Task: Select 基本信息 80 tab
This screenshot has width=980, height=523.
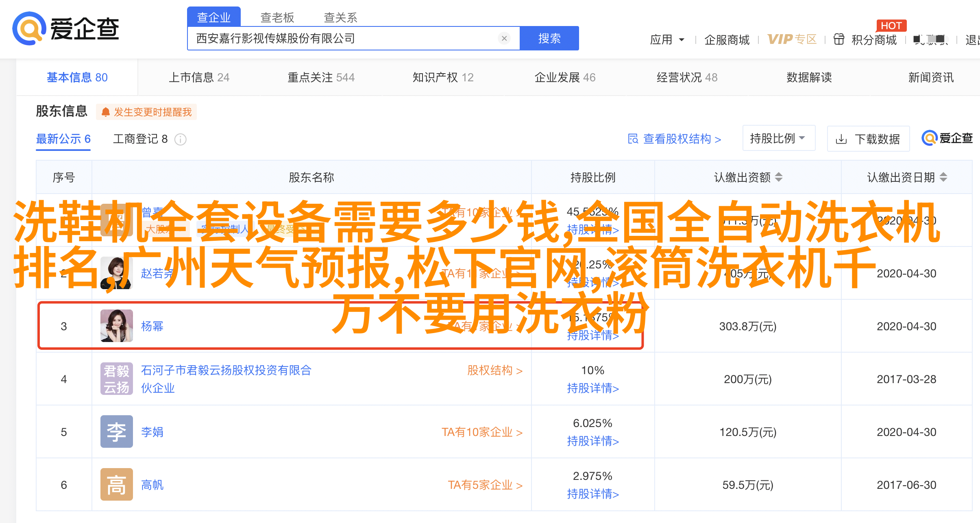Action: coord(77,77)
